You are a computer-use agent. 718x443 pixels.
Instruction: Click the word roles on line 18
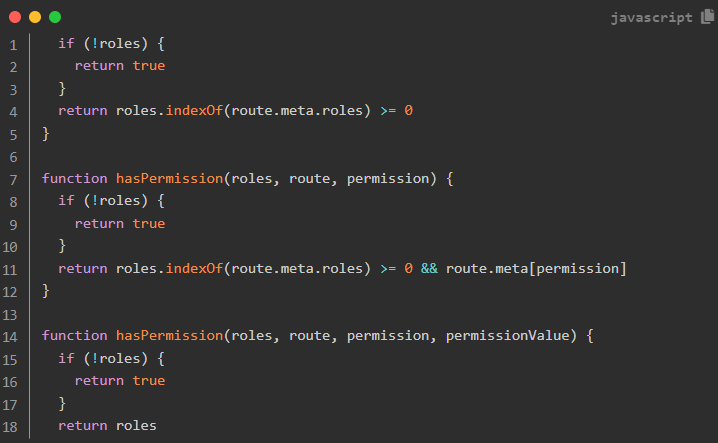pos(136,426)
